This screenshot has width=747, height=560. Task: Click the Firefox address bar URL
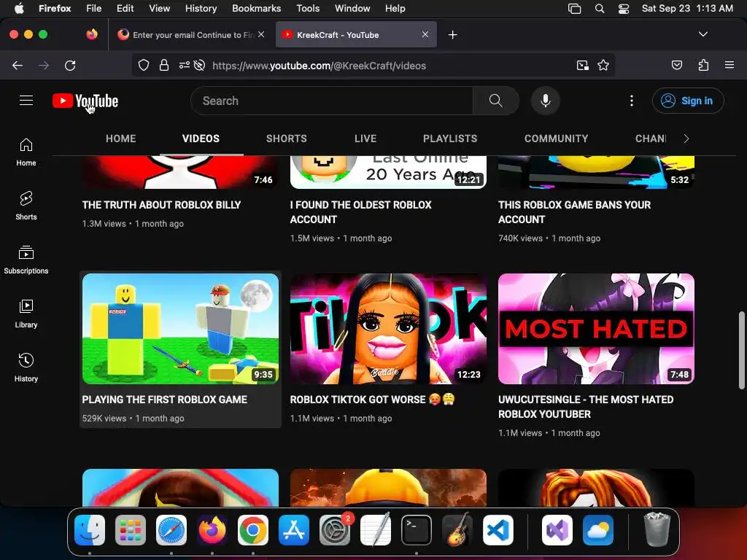coord(319,66)
